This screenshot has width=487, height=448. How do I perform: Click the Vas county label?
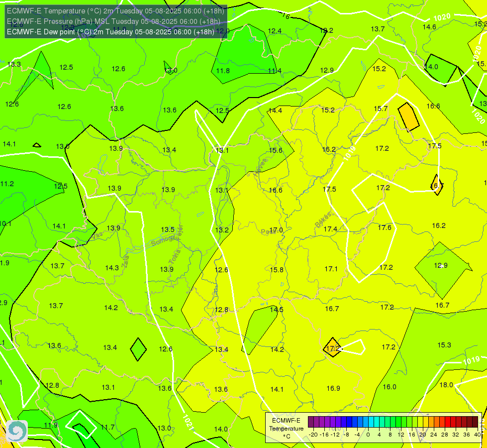97,235
